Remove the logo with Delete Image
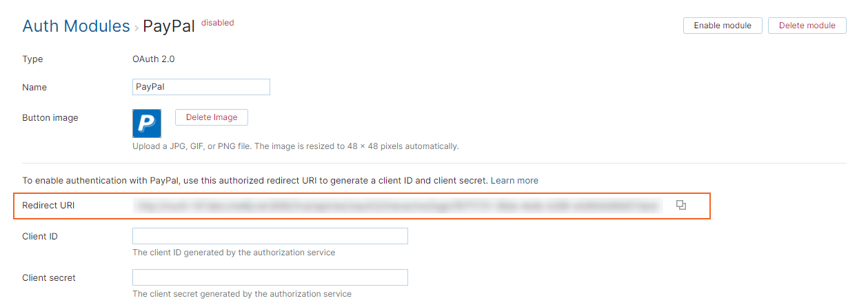This screenshot has width=868, height=305. [x=211, y=117]
